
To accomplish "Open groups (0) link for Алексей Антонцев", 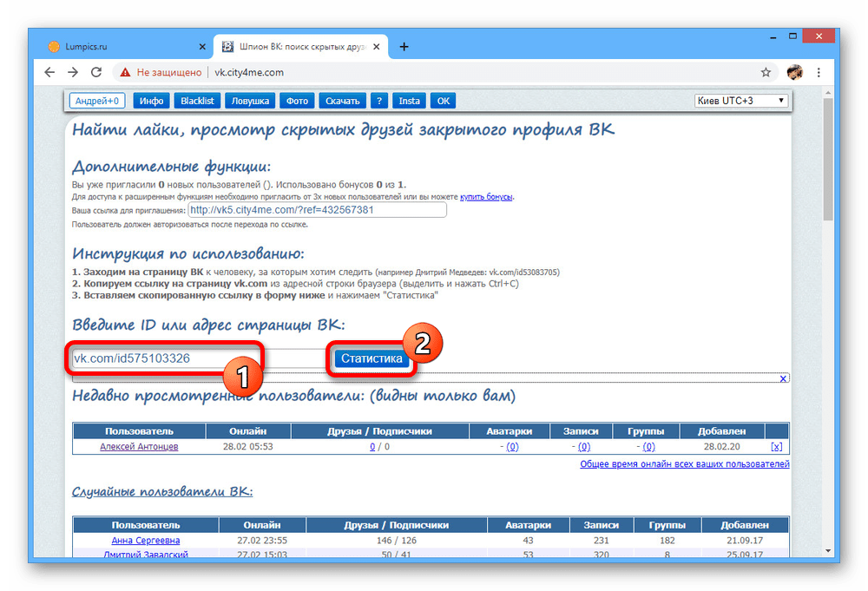I will click(648, 447).
